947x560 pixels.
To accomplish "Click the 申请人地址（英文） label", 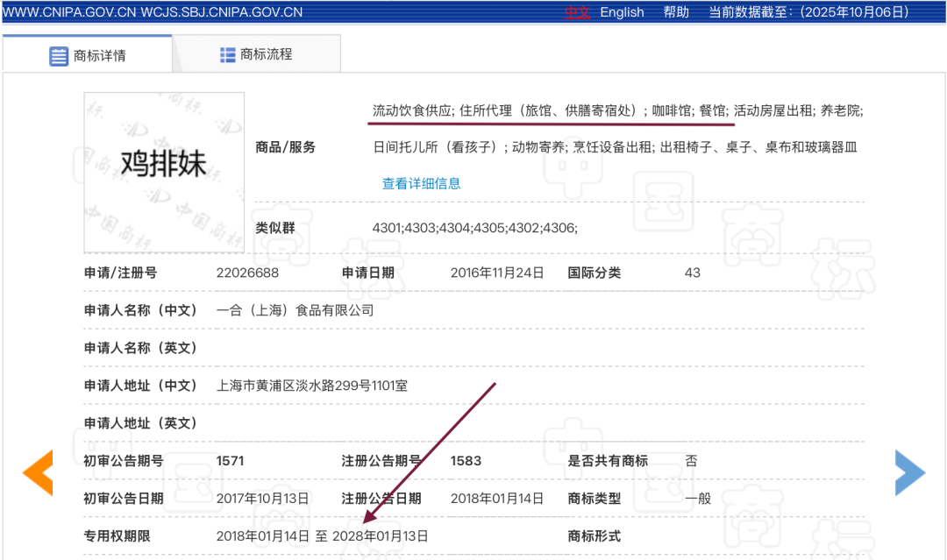I will pyautogui.click(x=140, y=423).
